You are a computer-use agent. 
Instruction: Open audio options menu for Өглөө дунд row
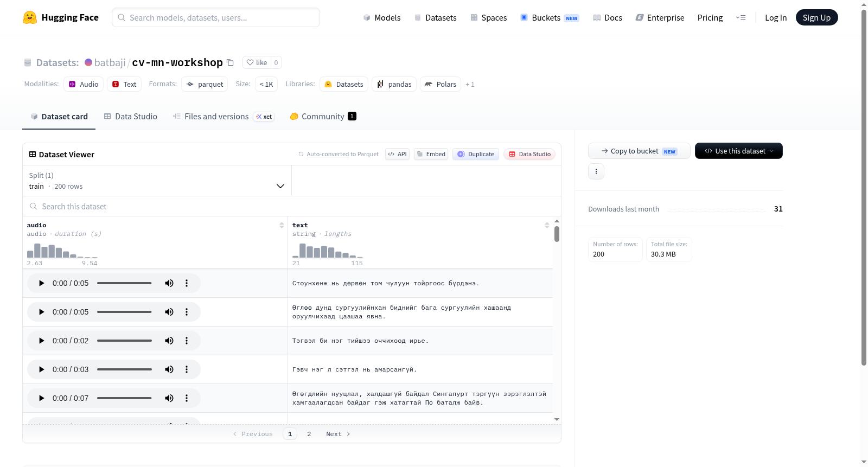187,312
